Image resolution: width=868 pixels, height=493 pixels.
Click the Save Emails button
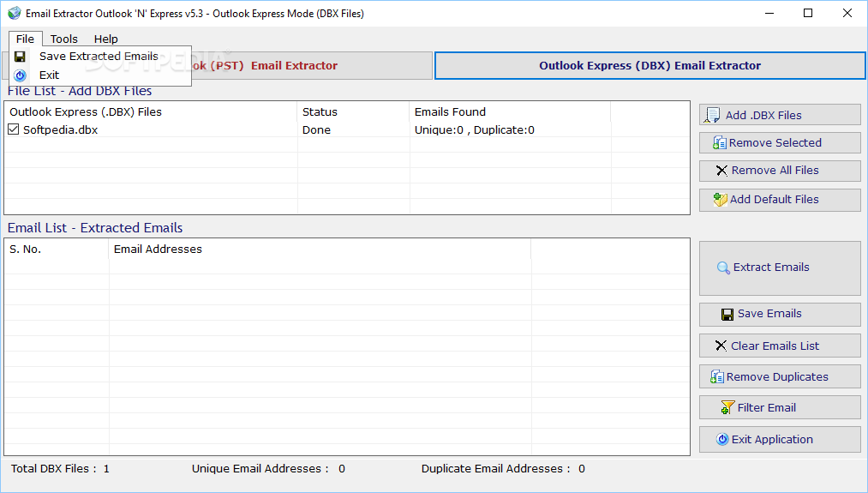click(x=780, y=314)
